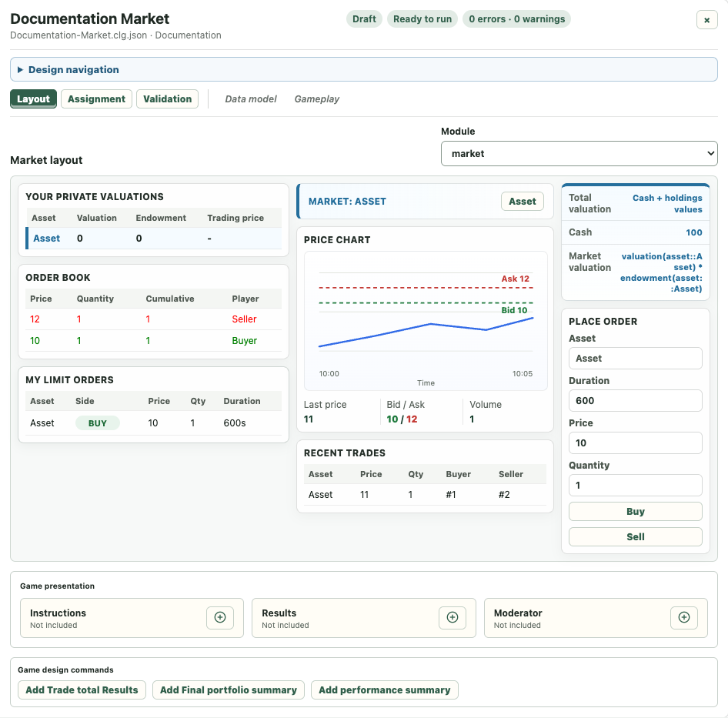This screenshot has width=728, height=718.
Task: Click the Endowment column header
Action: click(x=161, y=218)
